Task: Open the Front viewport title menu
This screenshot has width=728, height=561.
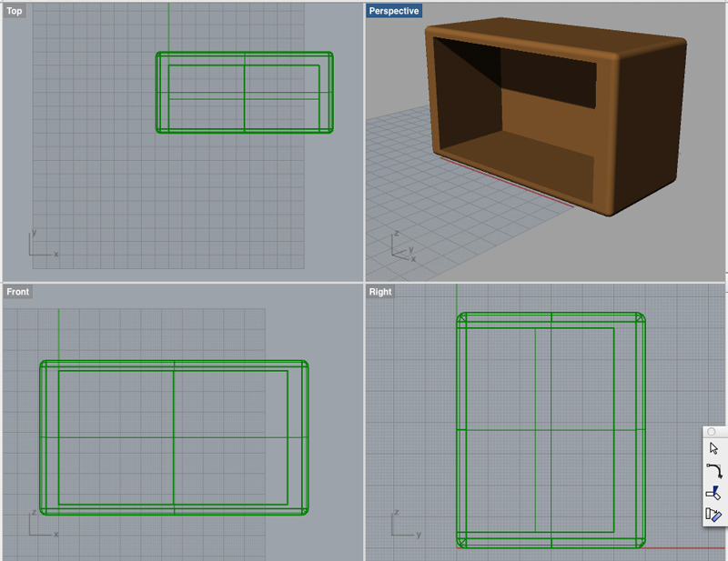Action: coord(16,292)
